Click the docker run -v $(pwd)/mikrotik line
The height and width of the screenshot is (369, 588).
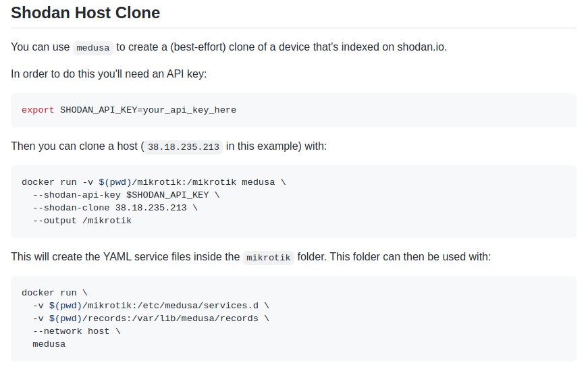[154, 182]
